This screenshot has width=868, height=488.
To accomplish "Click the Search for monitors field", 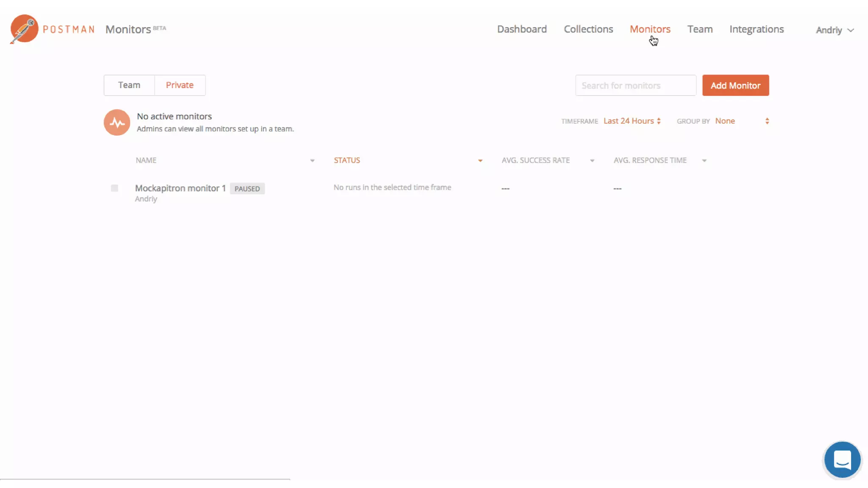I will coord(635,86).
